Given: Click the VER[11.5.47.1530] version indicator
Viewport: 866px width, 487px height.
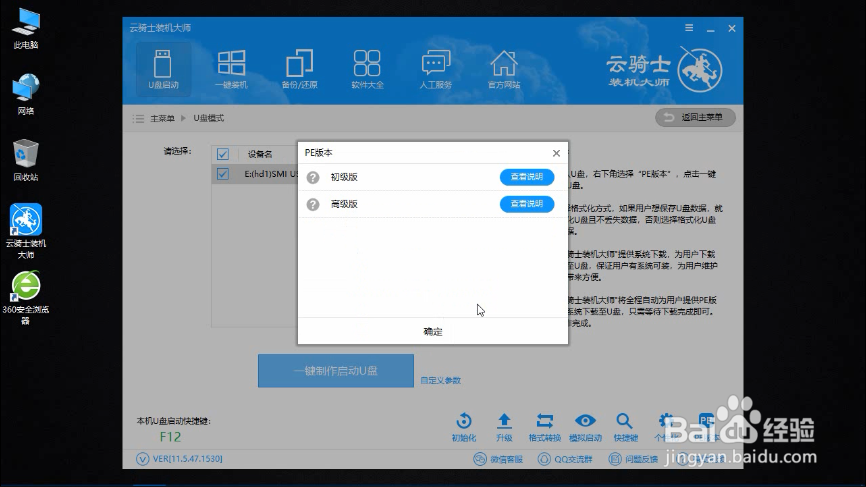Looking at the screenshot, I should 179,459.
